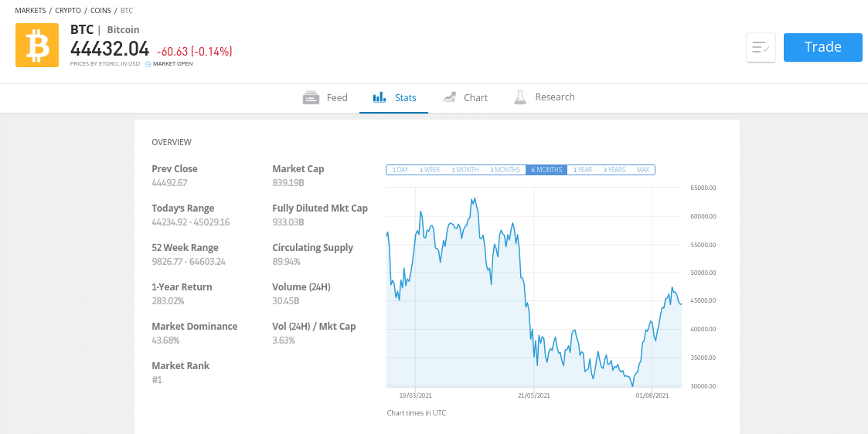This screenshot has height=434, width=868.
Task: Click the Bitcoin name heading
Action: [123, 30]
